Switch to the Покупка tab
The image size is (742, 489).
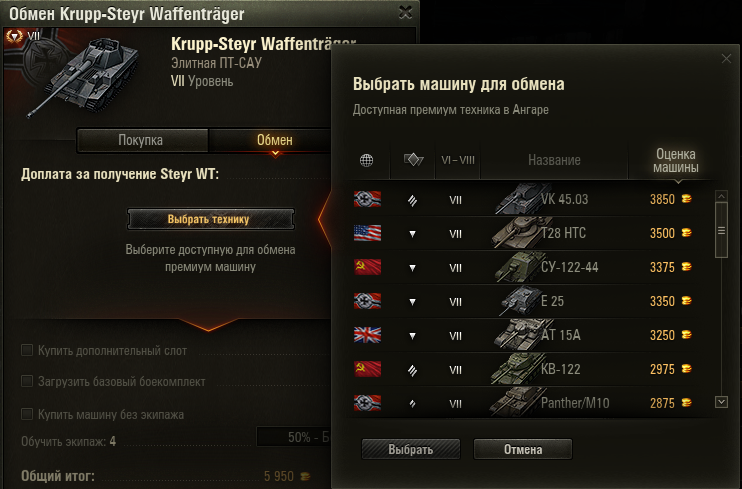tap(142, 140)
